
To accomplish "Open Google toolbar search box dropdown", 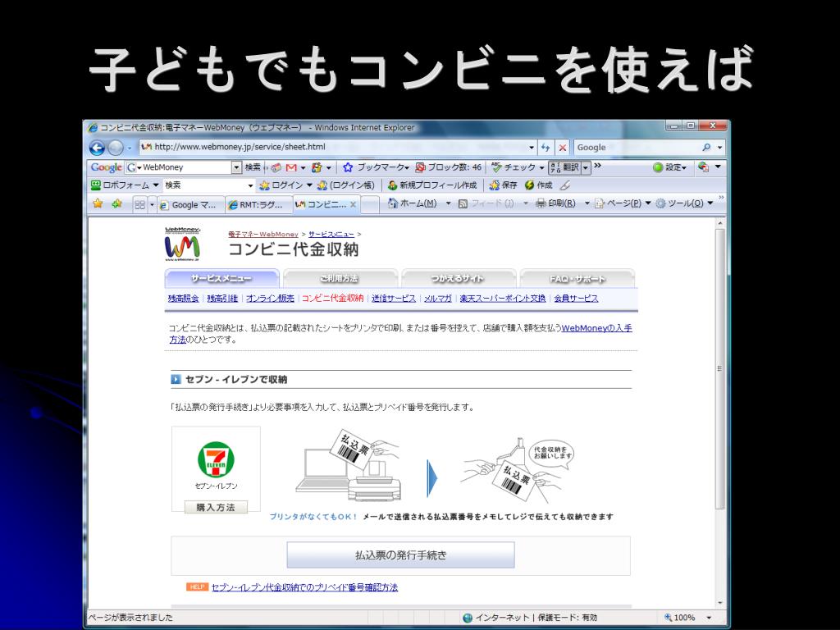I will coord(237,167).
